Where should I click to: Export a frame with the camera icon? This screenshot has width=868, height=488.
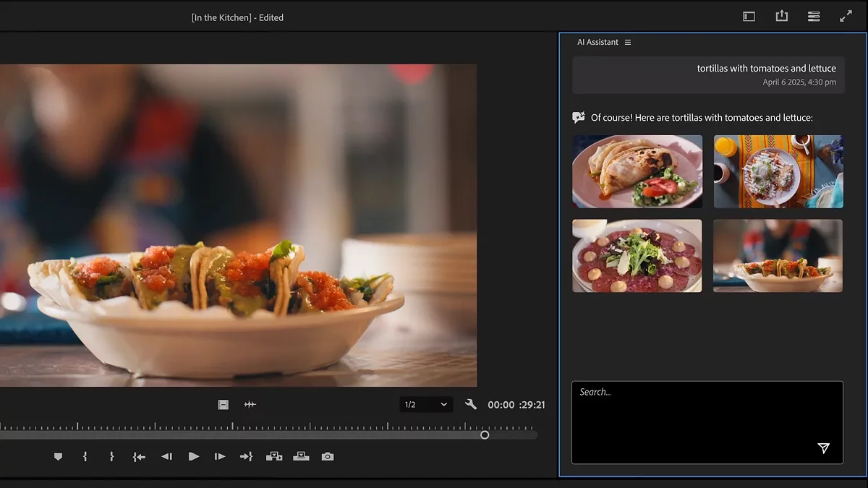328,457
